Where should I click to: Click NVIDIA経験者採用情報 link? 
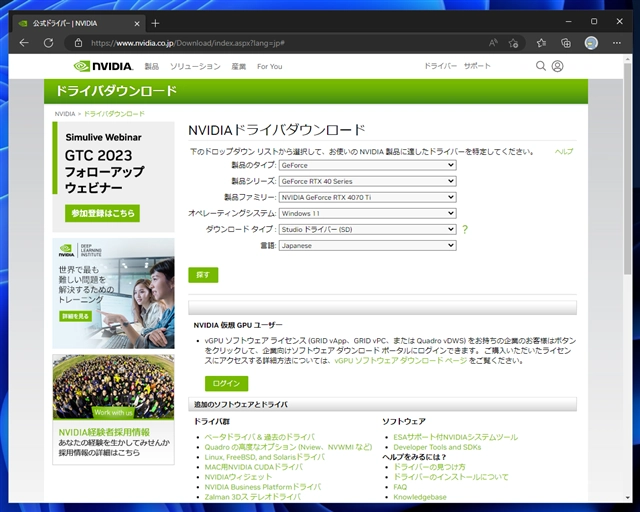104,432
